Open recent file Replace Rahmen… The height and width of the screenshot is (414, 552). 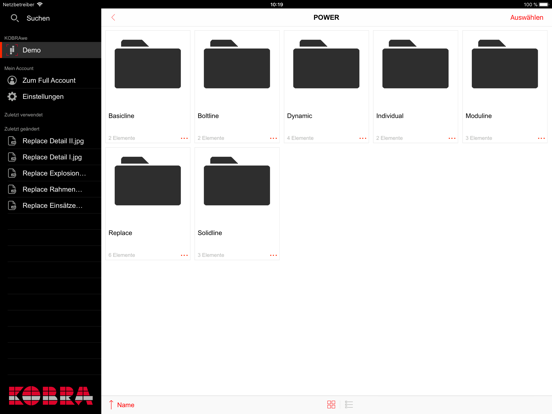click(51, 189)
